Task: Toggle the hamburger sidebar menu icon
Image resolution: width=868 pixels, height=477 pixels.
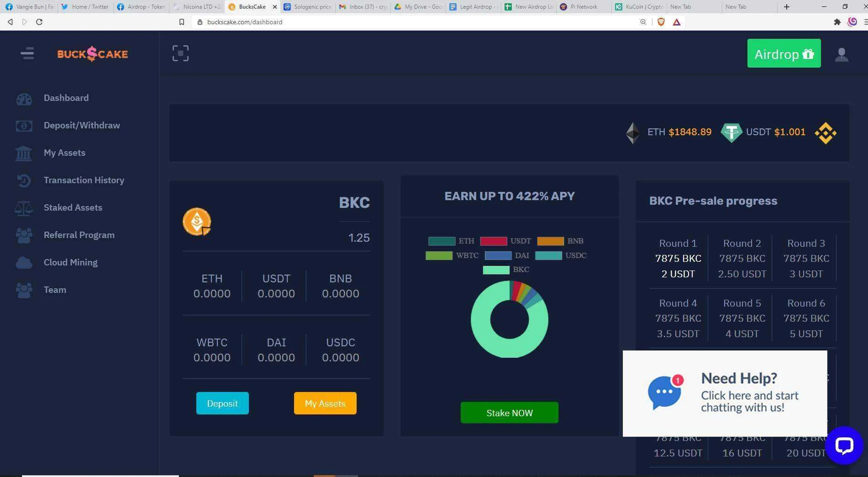Action: [27, 53]
